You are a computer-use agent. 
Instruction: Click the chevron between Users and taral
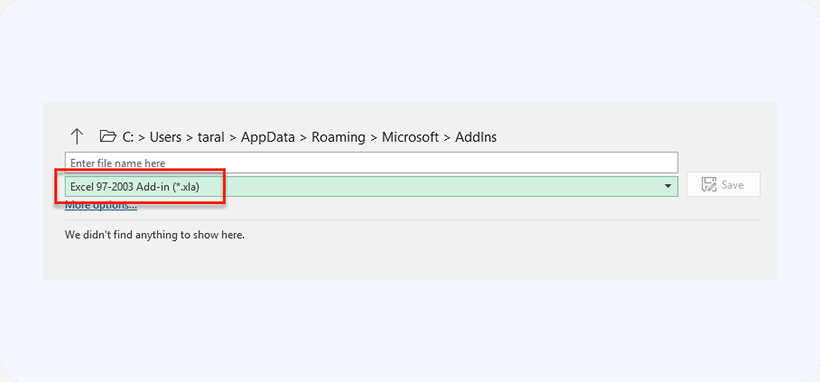189,138
